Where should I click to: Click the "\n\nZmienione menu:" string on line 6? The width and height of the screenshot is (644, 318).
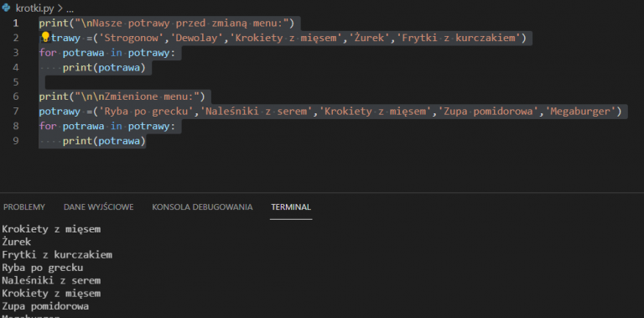137,96
